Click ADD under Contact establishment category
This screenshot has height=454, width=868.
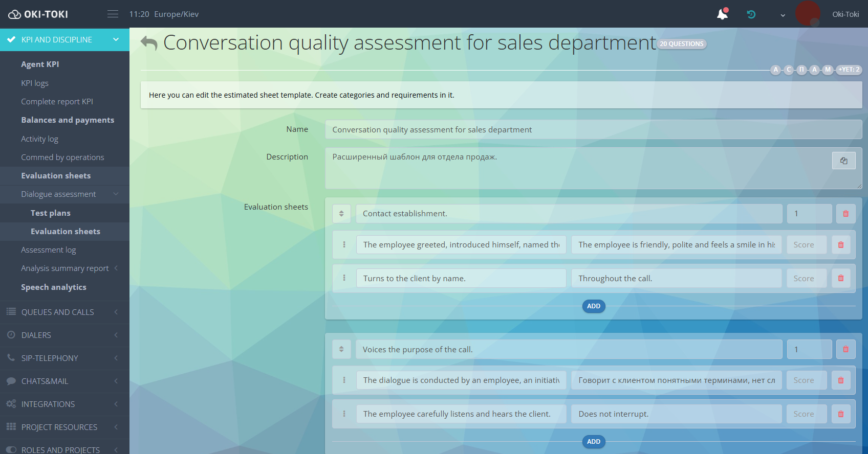(593, 306)
